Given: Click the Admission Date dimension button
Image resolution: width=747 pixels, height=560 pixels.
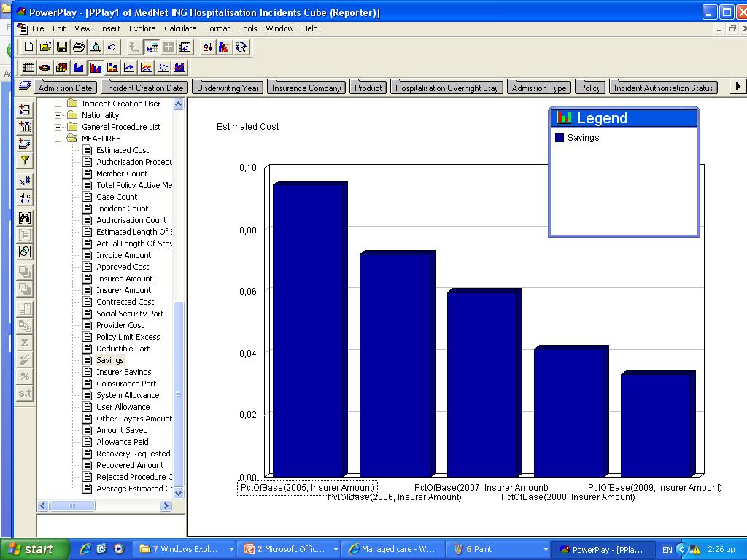Looking at the screenshot, I should point(65,87).
